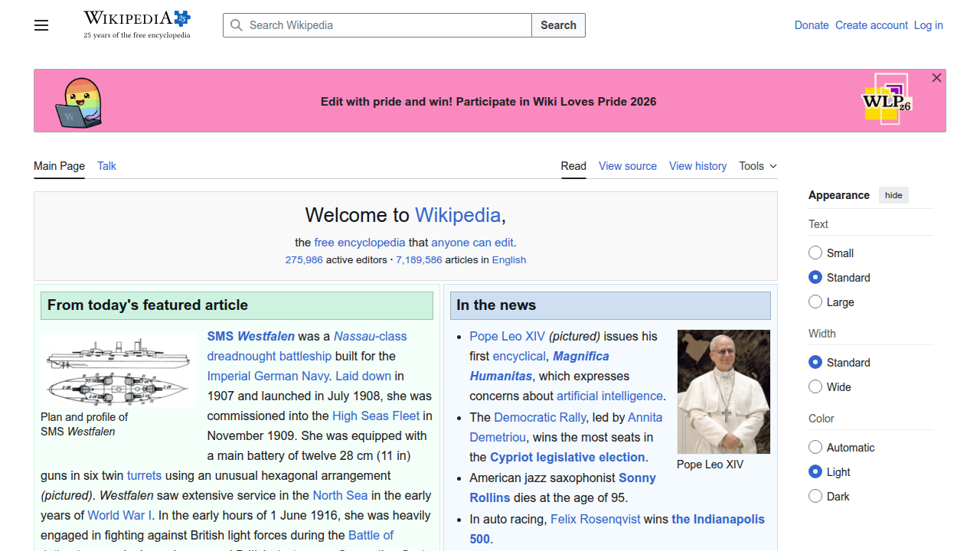The width and height of the screenshot is (980, 551).
Task: Click the Wikipedia logo
Action: [137, 24]
